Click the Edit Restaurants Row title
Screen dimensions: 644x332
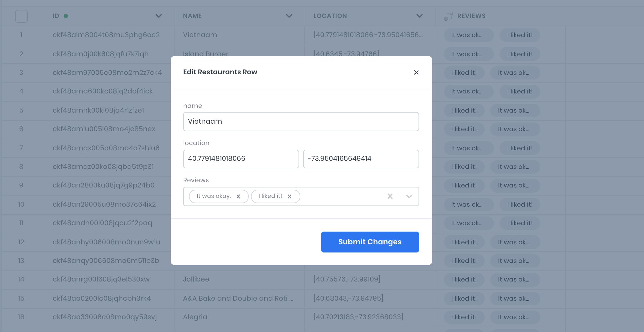220,72
